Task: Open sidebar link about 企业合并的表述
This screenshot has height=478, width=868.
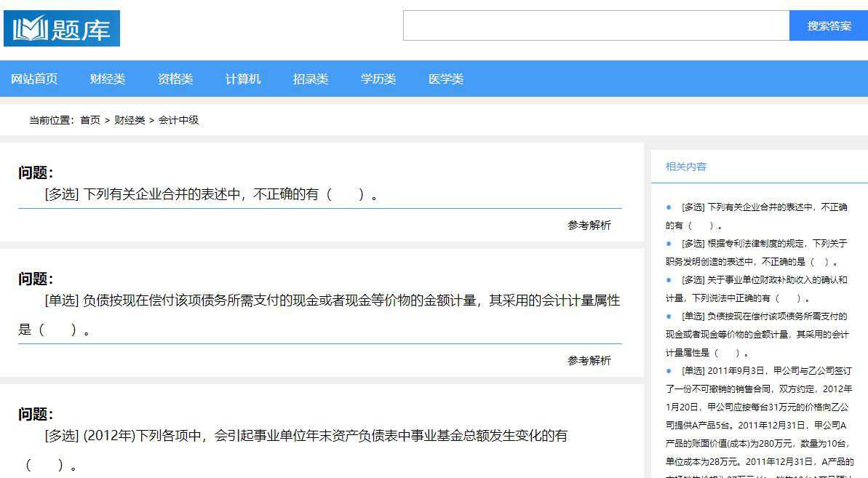Action: point(757,216)
